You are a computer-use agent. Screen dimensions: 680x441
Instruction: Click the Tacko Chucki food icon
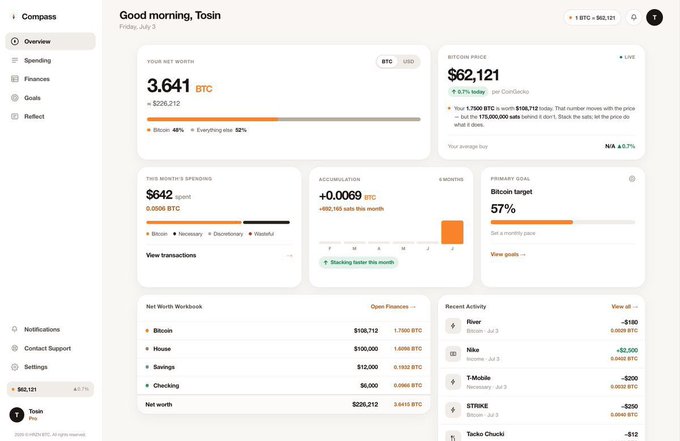pyautogui.click(x=453, y=437)
